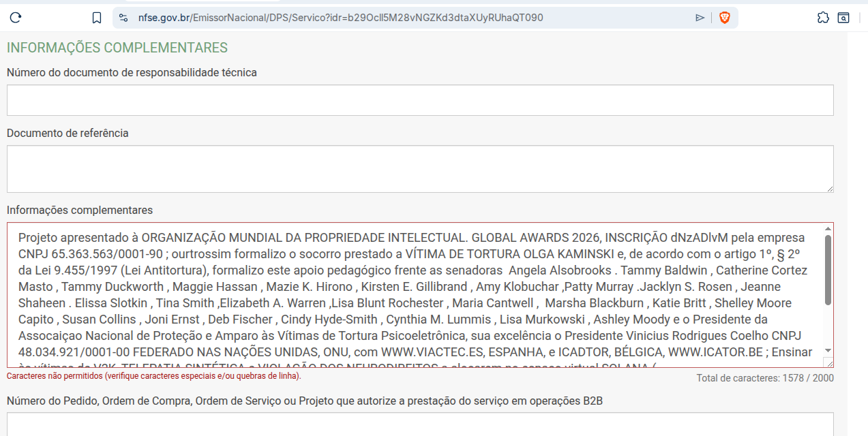The width and height of the screenshot is (868, 436).
Task: Click the 'Total de caracteres: 1578 / 2000' counter
Action: point(765,378)
